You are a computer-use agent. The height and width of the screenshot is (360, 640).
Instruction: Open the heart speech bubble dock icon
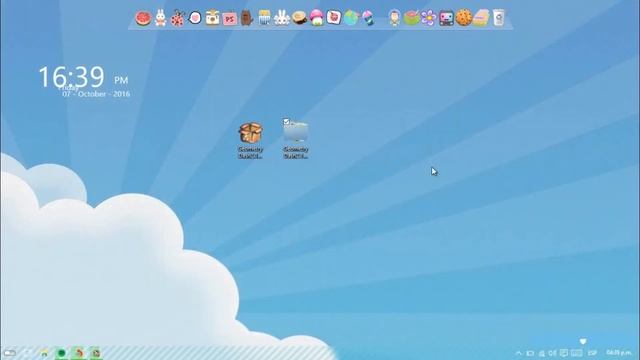click(195, 18)
